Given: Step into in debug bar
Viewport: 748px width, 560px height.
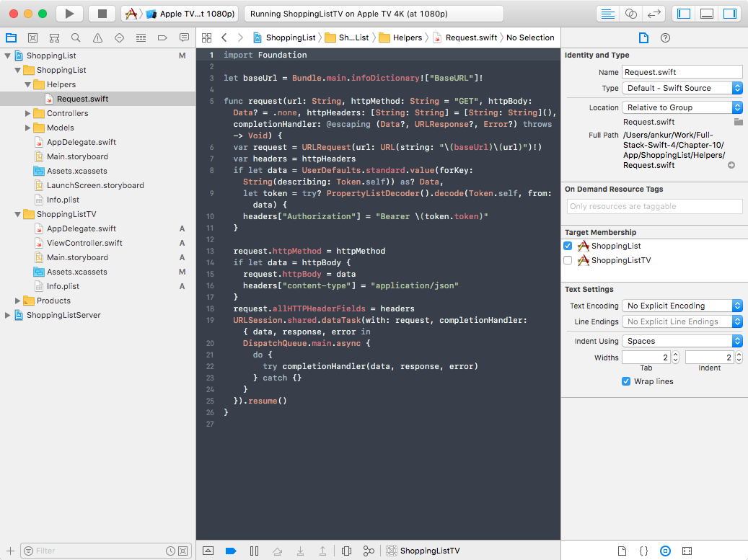Looking at the screenshot, I should 300,551.
